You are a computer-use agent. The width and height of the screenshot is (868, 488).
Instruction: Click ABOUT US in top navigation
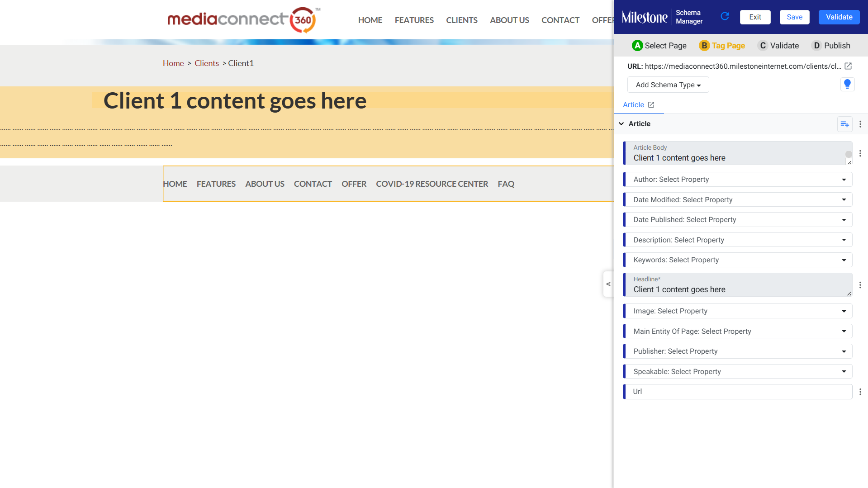click(x=509, y=20)
